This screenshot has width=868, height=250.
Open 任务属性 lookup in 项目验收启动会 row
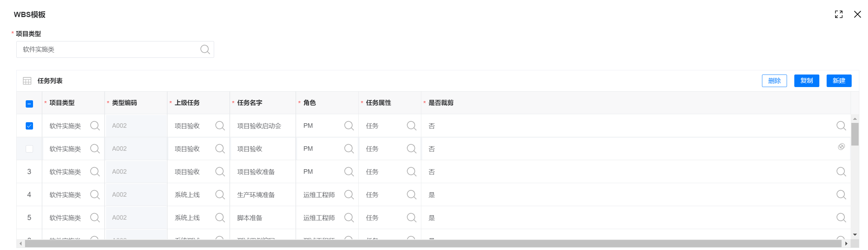412,126
